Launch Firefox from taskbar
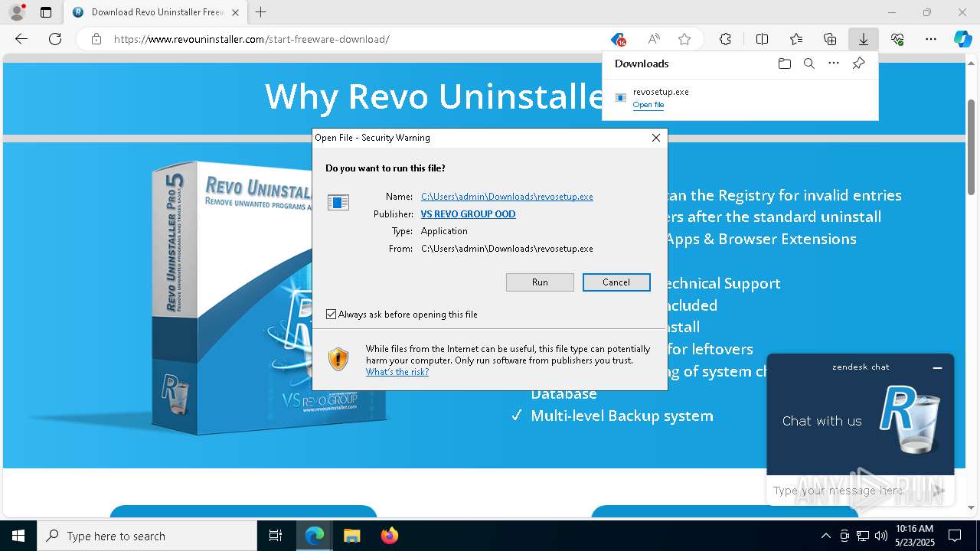This screenshot has height=551, width=980. [389, 536]
